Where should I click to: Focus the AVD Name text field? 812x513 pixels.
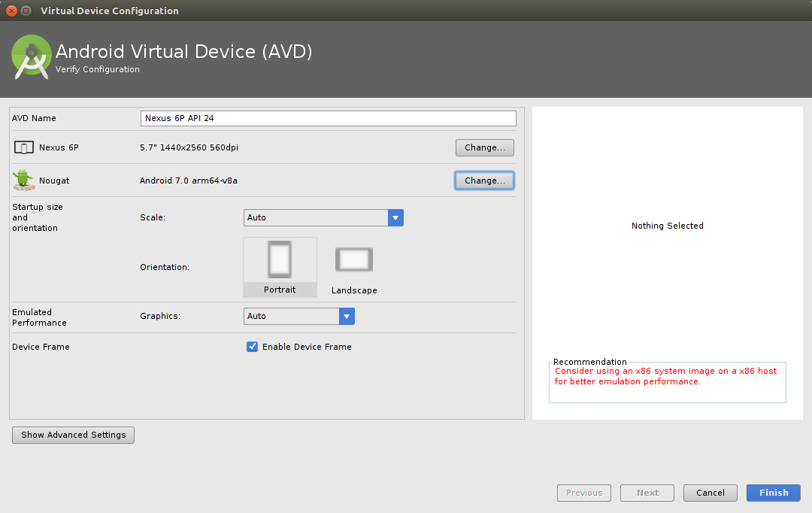328,118
